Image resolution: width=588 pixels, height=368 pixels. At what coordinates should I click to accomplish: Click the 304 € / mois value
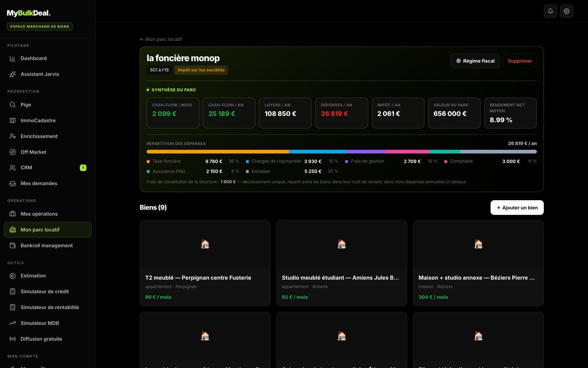tap(433, 297)
